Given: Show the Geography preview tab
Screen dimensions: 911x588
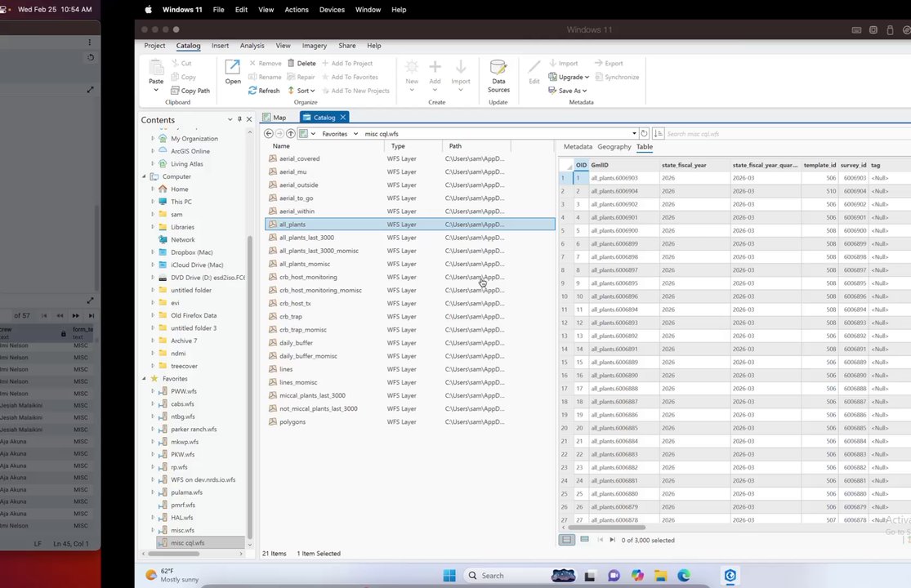Looking at the screenshot, I should [614, 147].
